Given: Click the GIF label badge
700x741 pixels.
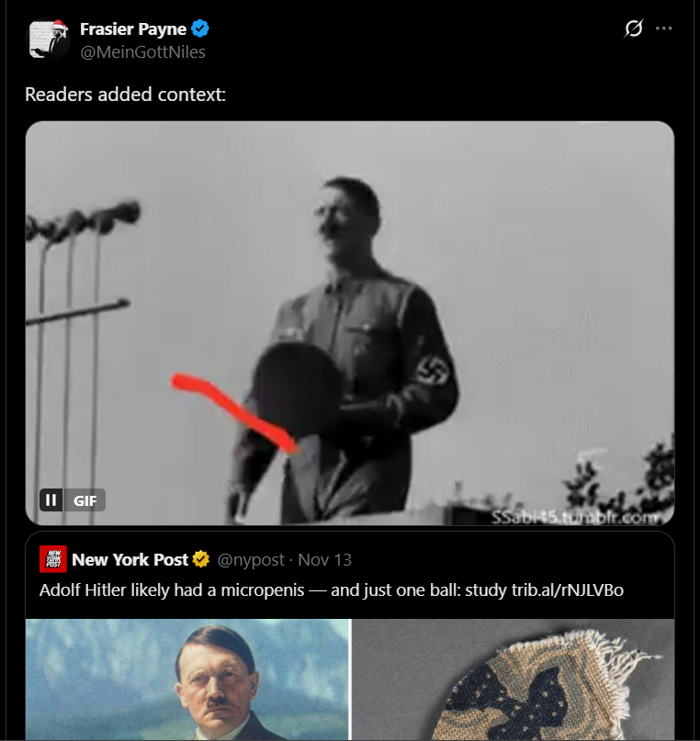Looking at the screenshot, I should pos(85,500).
